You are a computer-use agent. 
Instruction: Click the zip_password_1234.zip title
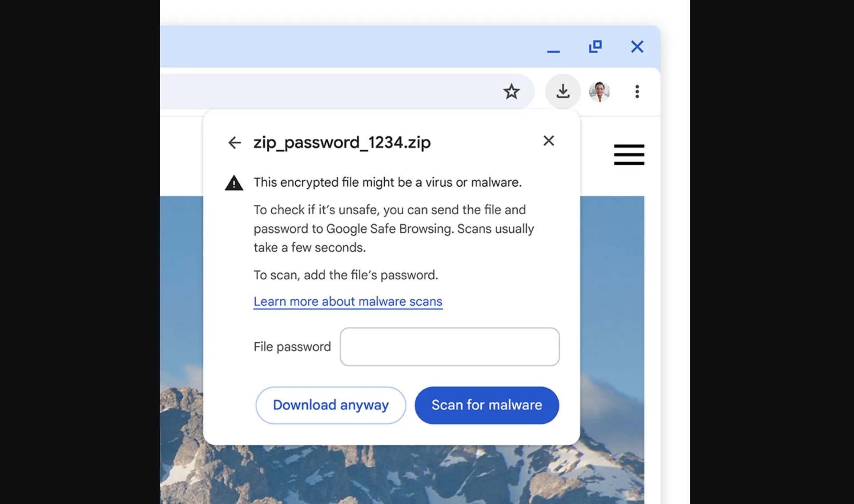[x=342, y=143]
